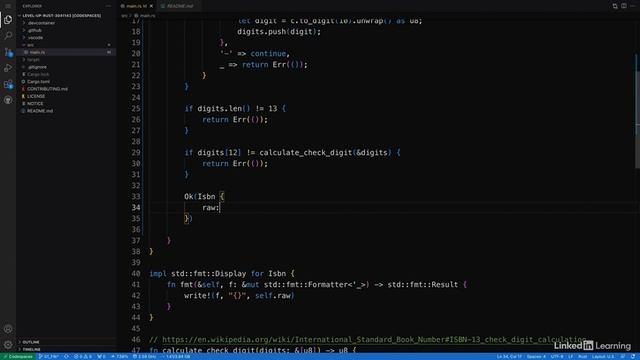Change the UTF-8 file encoding
640x360 pixels.
click(x=557, y=357)
